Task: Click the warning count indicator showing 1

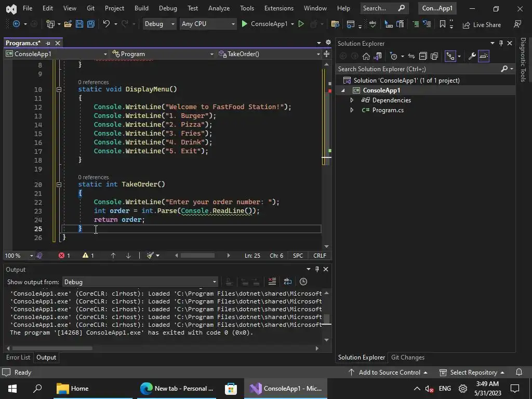Action: point(88,256)
